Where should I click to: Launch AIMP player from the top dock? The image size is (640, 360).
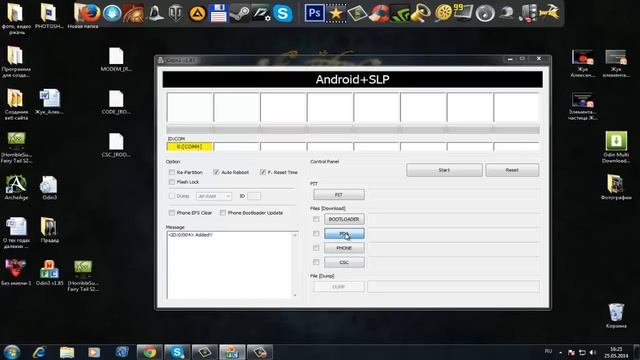click(x=197, y=13)
